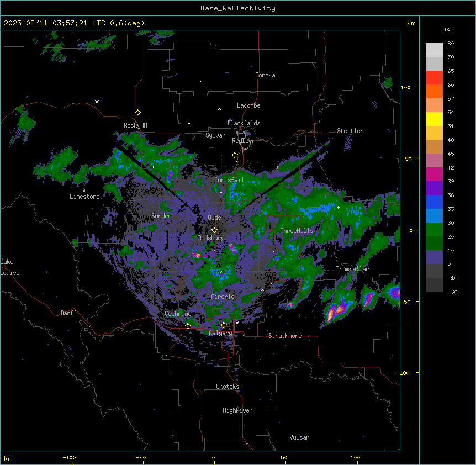476x465 pixels.
Task: Pick the lightest gray swatch below 80
Action: pos(434,50)
